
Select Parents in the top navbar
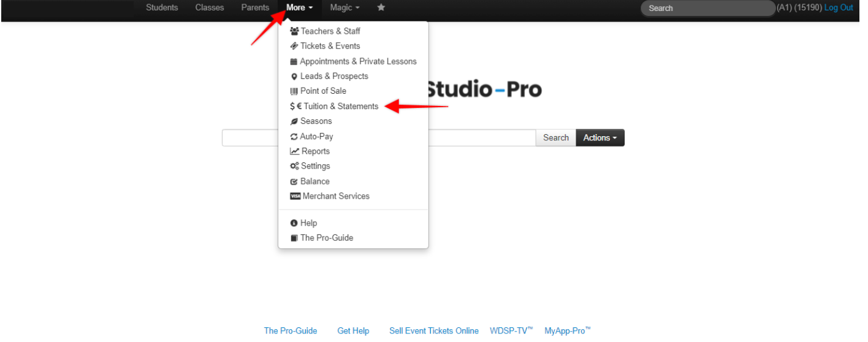(x=255, y=7)
